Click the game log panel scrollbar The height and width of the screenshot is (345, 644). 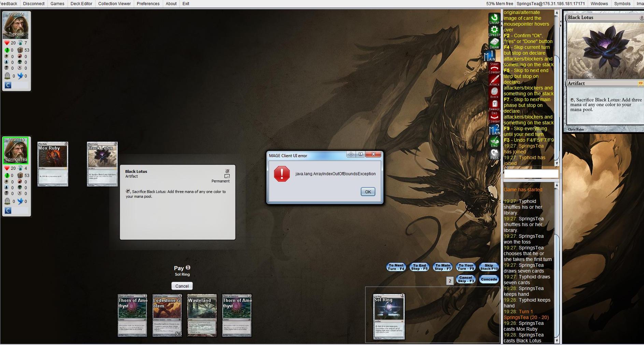pyautogui.click(x=557, y=263)
